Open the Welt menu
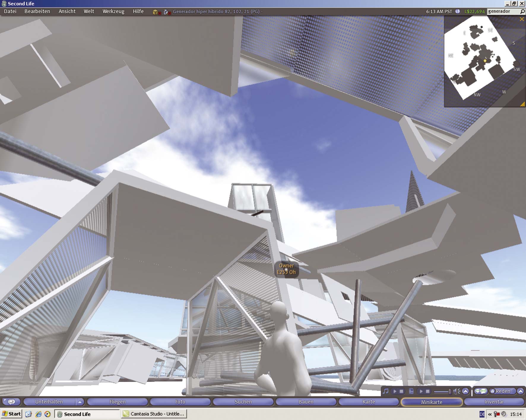This screenshot has width=526, height=420. [89, 11]
